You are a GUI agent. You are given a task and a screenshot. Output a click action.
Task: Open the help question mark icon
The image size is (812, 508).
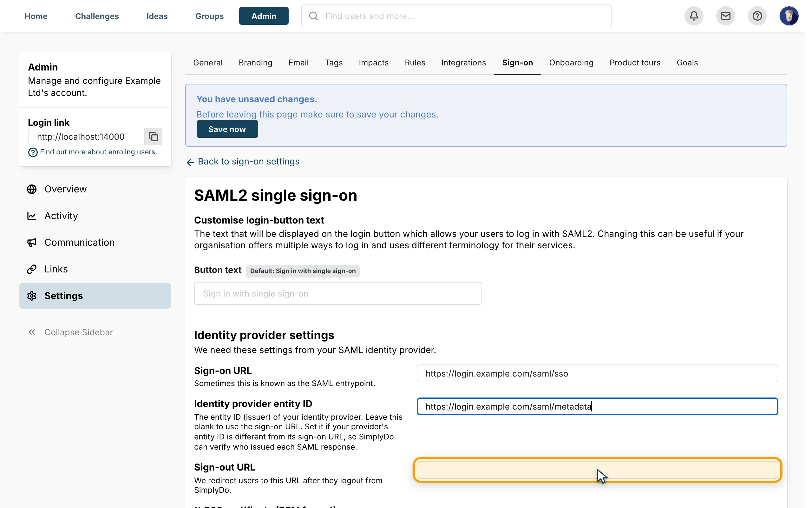(757, 16)
